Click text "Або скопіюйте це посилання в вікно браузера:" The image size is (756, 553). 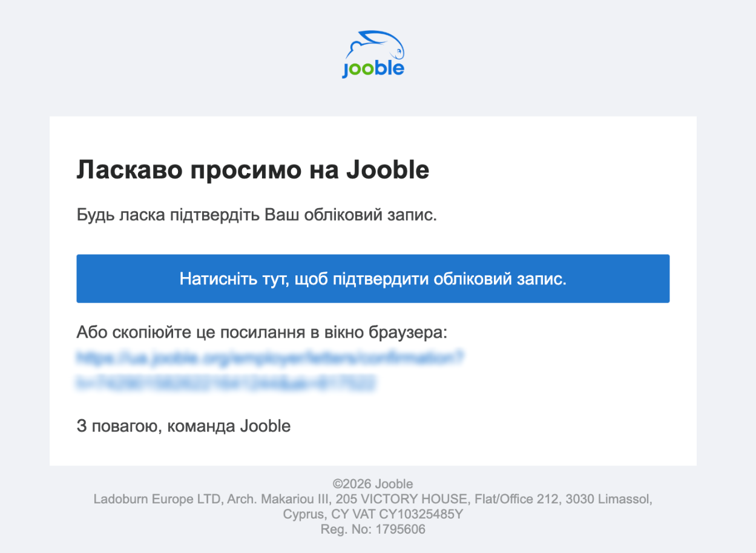click(x=261, y=333)
